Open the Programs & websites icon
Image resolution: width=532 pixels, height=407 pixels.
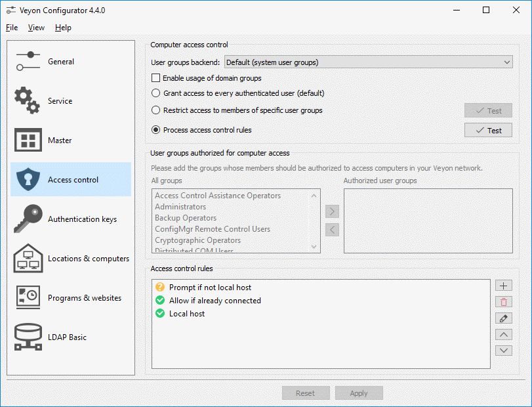coord(28,297)
